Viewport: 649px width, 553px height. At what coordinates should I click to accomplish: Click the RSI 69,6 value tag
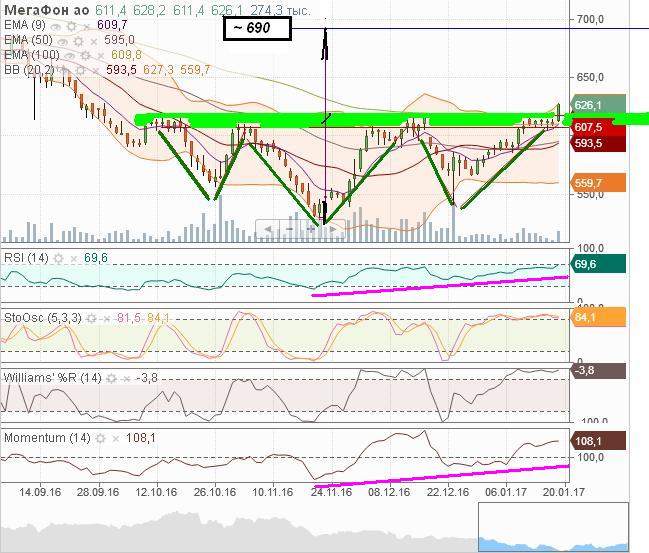(x=598, y=264)
